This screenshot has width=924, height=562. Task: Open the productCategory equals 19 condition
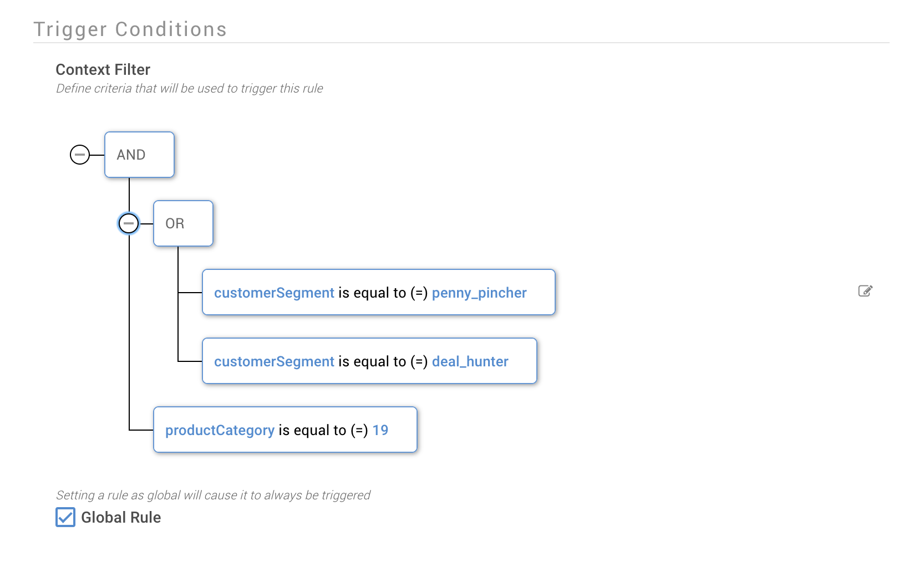(x=285, y=430)
